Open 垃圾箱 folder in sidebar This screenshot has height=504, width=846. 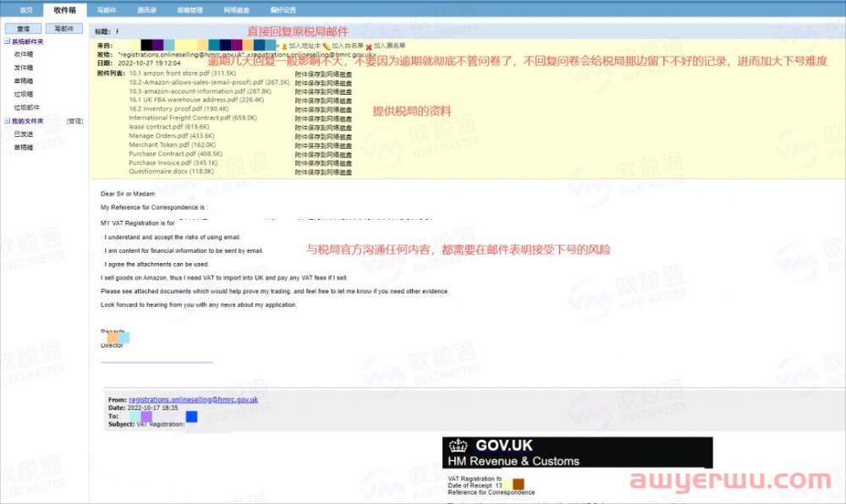click(x=23, y=94)
